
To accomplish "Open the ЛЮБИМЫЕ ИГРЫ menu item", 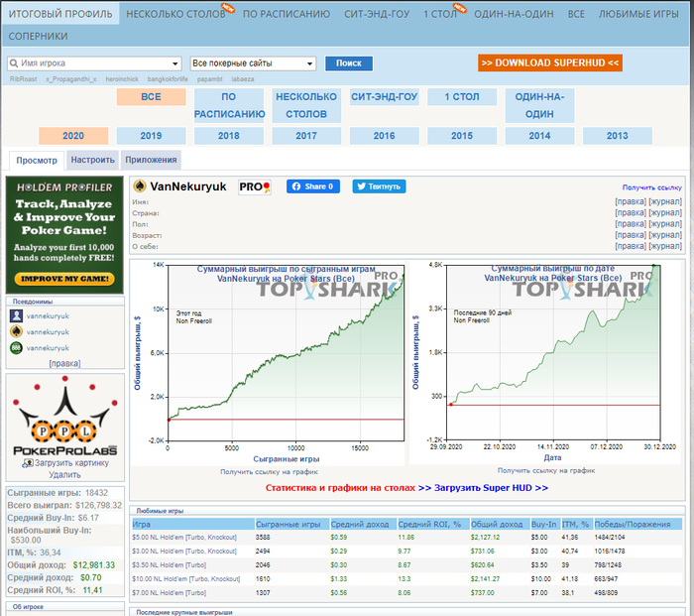I will (x=638, y=14).
